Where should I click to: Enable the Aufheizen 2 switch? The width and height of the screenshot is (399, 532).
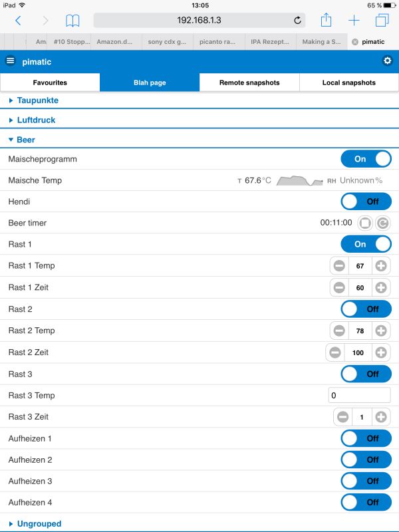366,460
